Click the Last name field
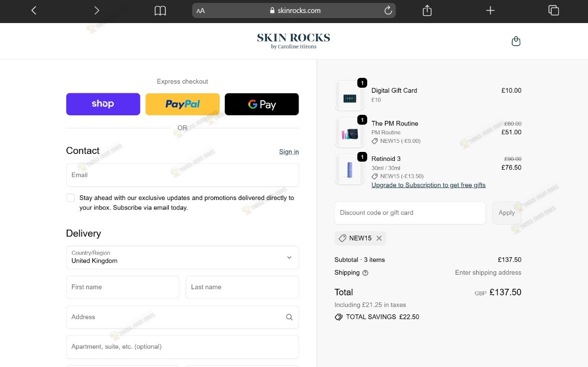This screenshot has height=367, width=588. [242, 287]
